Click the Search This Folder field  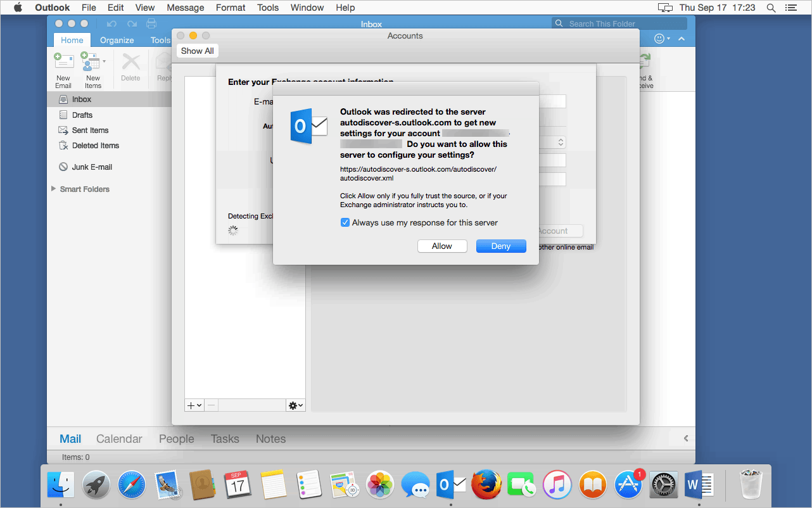[619, 23]
